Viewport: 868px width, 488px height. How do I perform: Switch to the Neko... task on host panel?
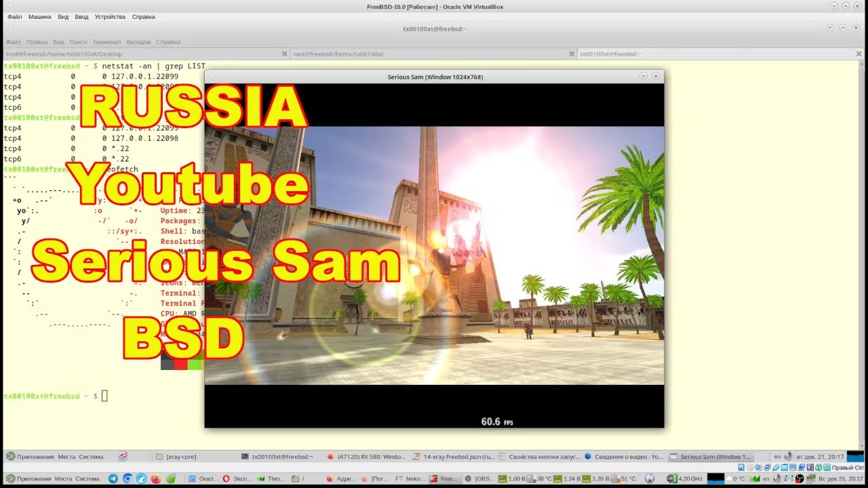[x=410, y=479]
